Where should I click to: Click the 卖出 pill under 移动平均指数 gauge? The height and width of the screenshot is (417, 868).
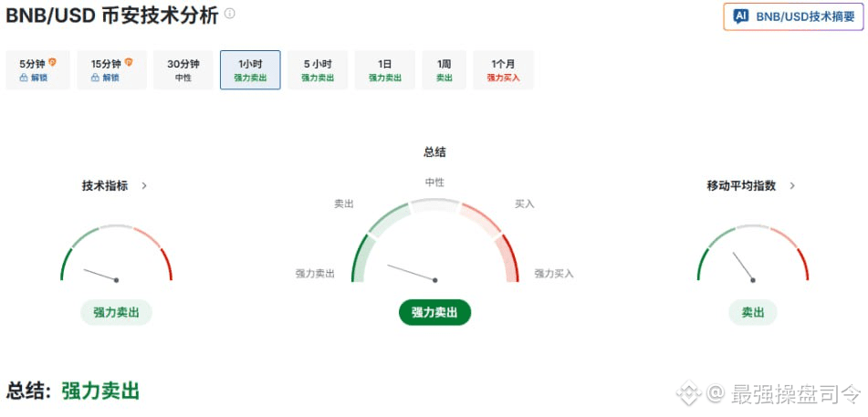pyautogui.click(x=752, y=312)
